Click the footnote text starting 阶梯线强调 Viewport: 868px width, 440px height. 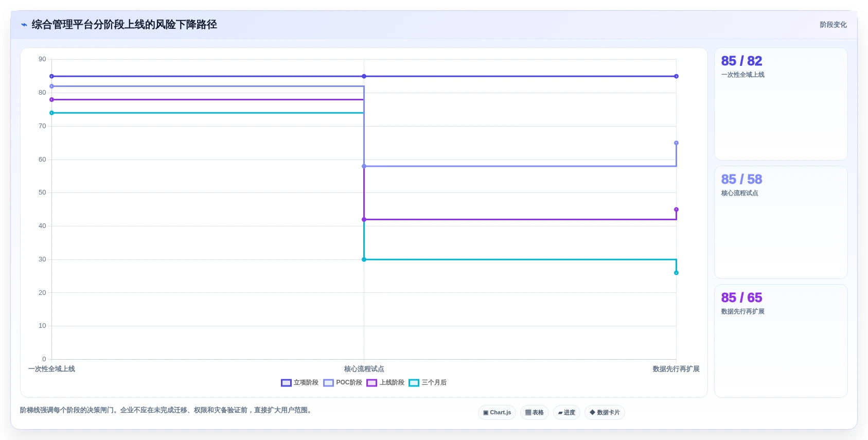point(167,410)
